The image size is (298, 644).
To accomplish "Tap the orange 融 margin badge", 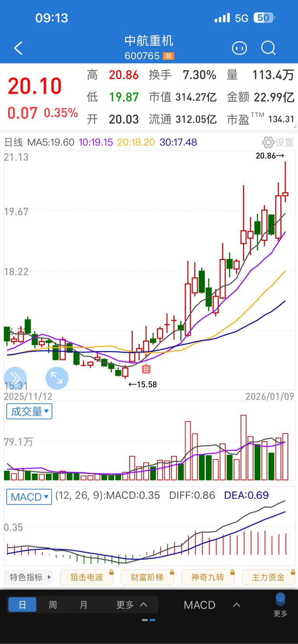I will coord(168,56).
